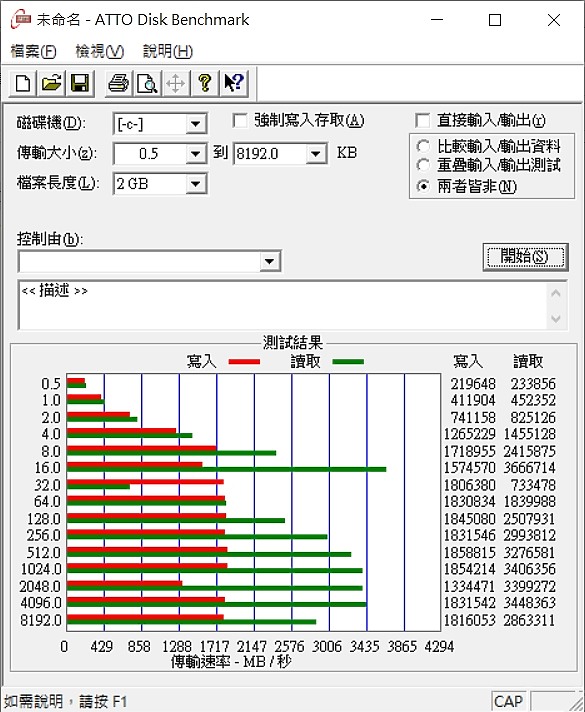Activate the context help pointer icon
The height and width of the screenshot is (712, 585).
point(234,84)
